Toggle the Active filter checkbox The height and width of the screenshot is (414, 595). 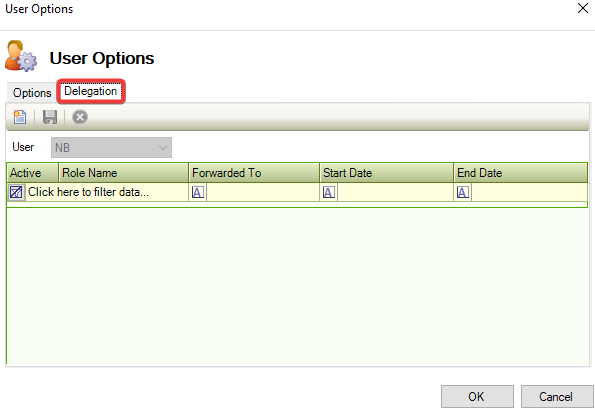pos(16,192)
